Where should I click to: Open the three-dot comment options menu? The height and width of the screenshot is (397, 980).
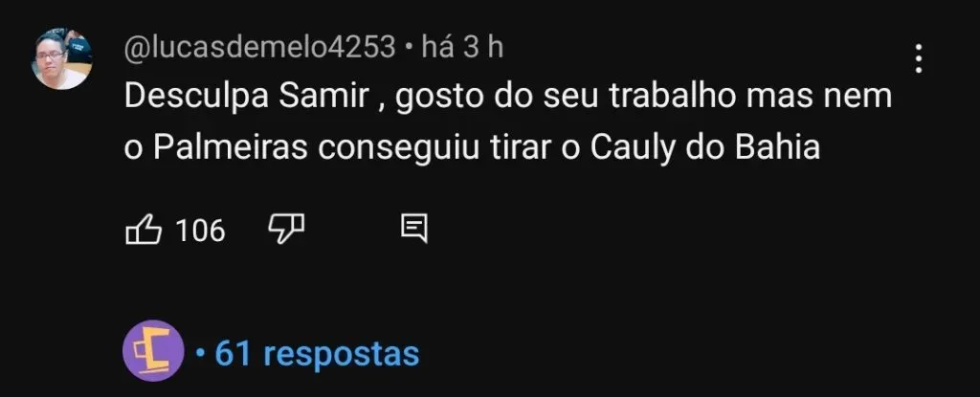[x=918, y=58]
